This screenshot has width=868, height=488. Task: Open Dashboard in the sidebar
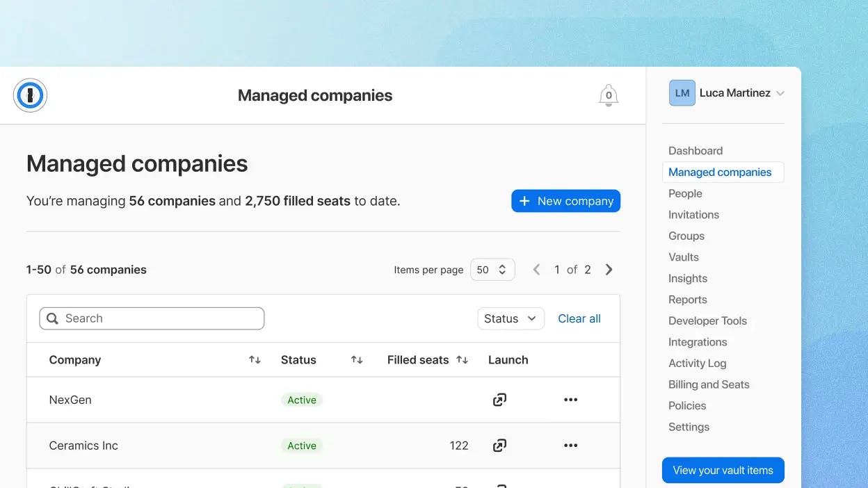coord(696,151)
